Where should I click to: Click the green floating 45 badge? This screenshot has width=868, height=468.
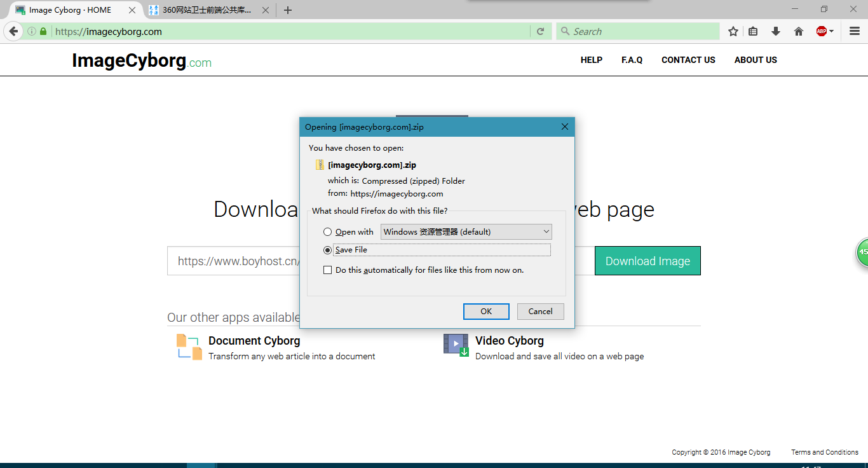point(862,252)
